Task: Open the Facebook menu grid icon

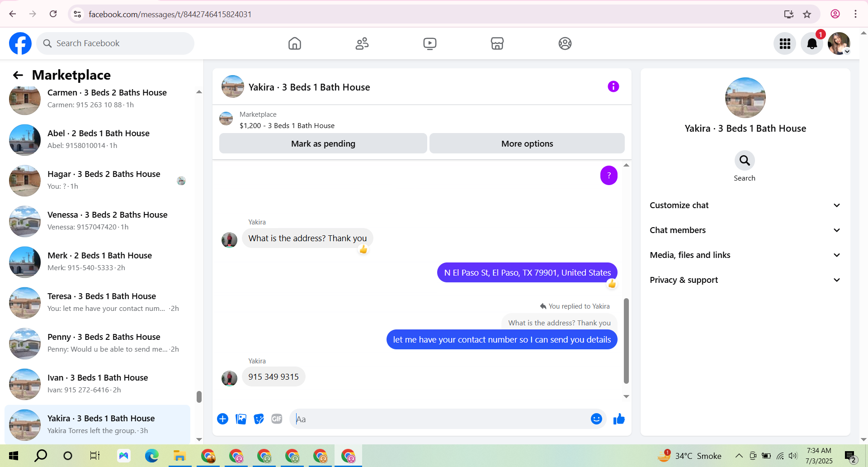Action: 785,43
